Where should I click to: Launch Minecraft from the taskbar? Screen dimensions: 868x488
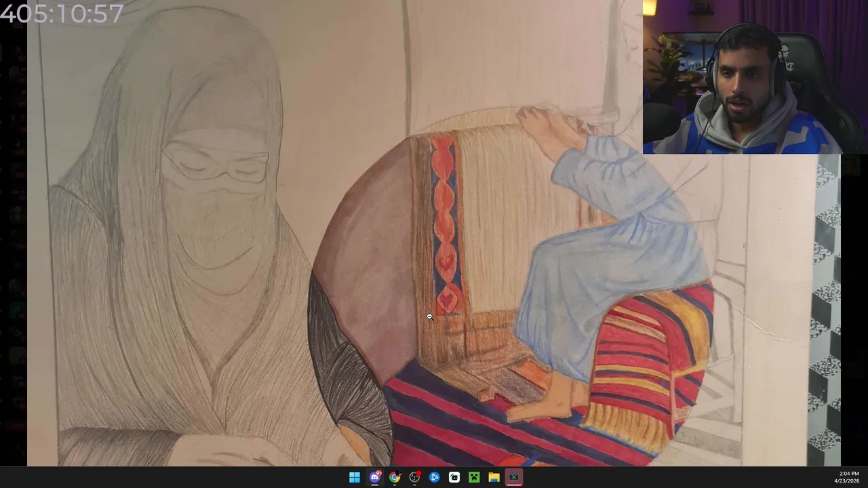point(474,477)
